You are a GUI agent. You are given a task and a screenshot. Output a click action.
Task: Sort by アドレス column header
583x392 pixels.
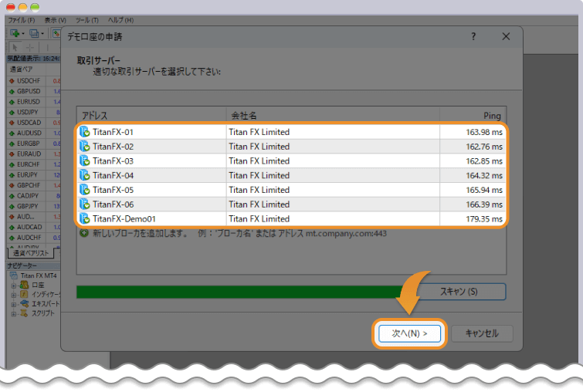point(151,115)
